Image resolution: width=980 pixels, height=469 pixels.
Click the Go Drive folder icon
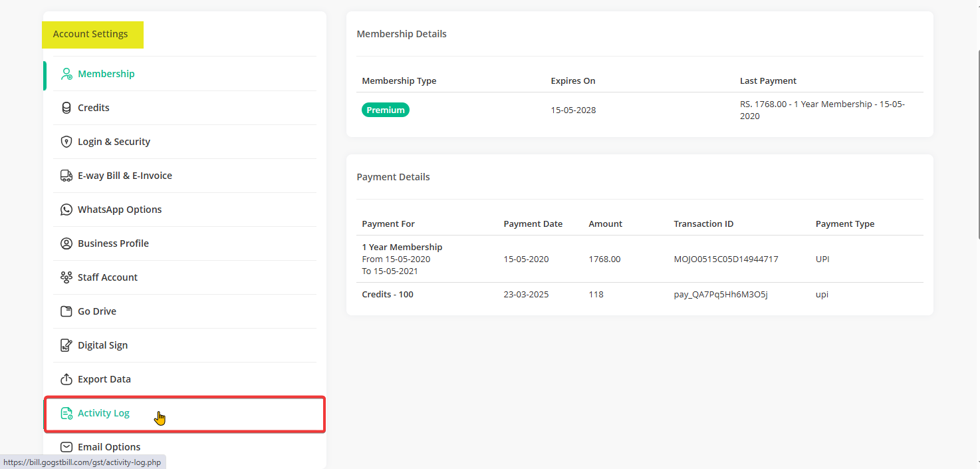(x=66, y=311)
